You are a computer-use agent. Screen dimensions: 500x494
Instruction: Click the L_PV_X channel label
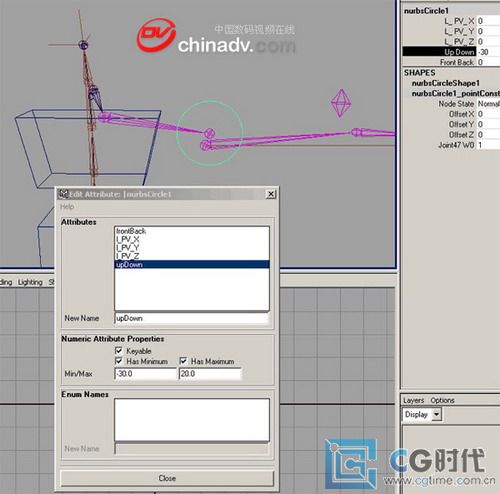pyautogui.click(x=459, y=21)
